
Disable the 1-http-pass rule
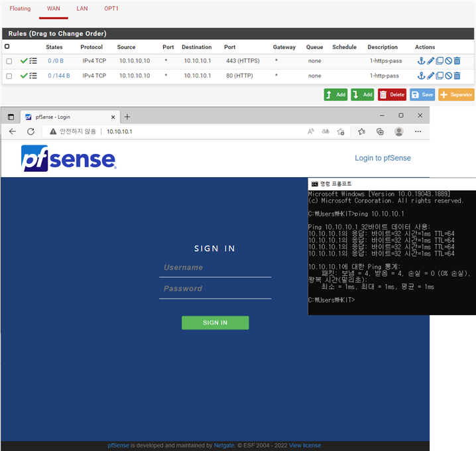point(448,76)
